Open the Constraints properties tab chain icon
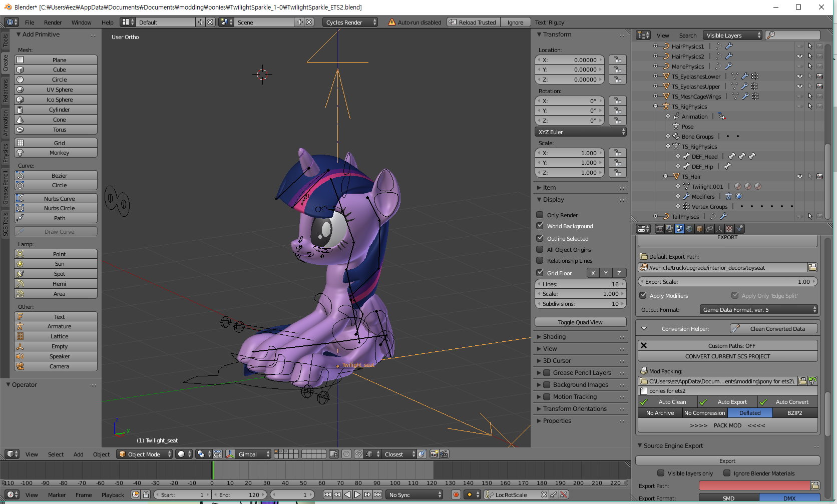The width and height of the screenshot is (837, 504). (x=709, y=229)
